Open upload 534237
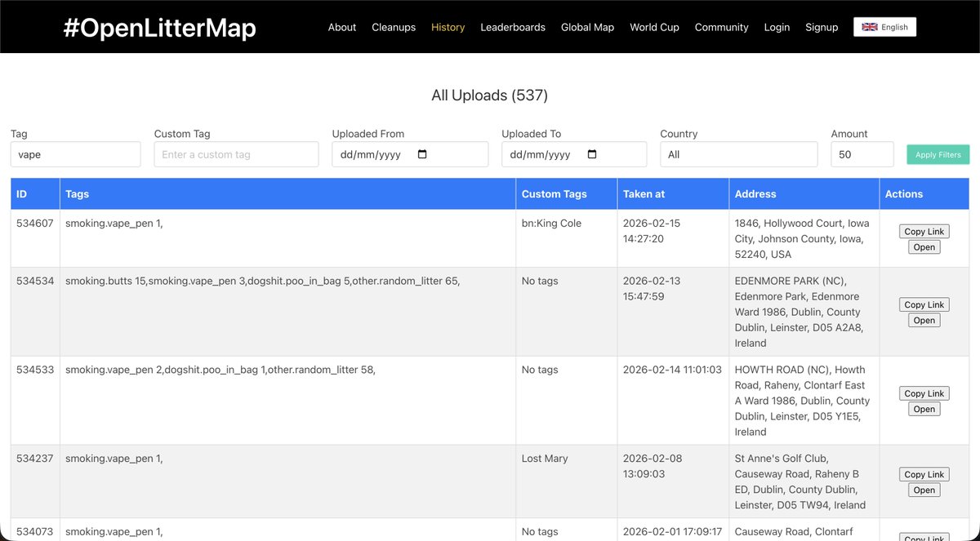 coord(924,490)
